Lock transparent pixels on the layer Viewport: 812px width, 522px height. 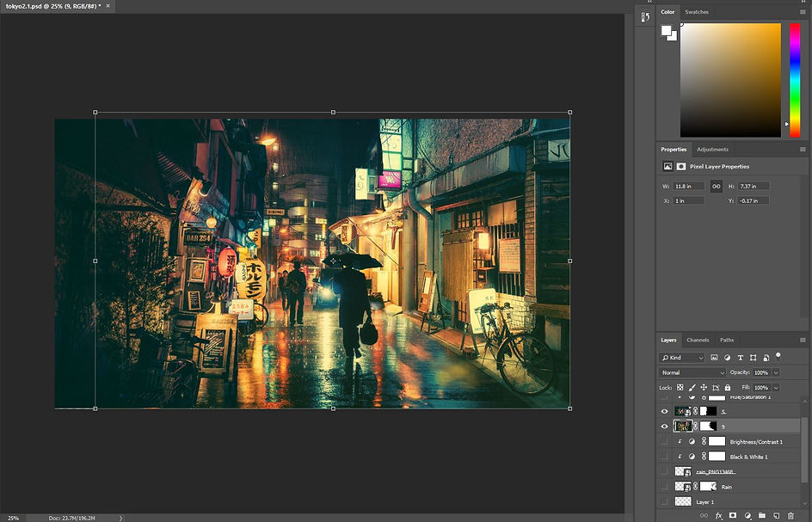click(680, 387)
